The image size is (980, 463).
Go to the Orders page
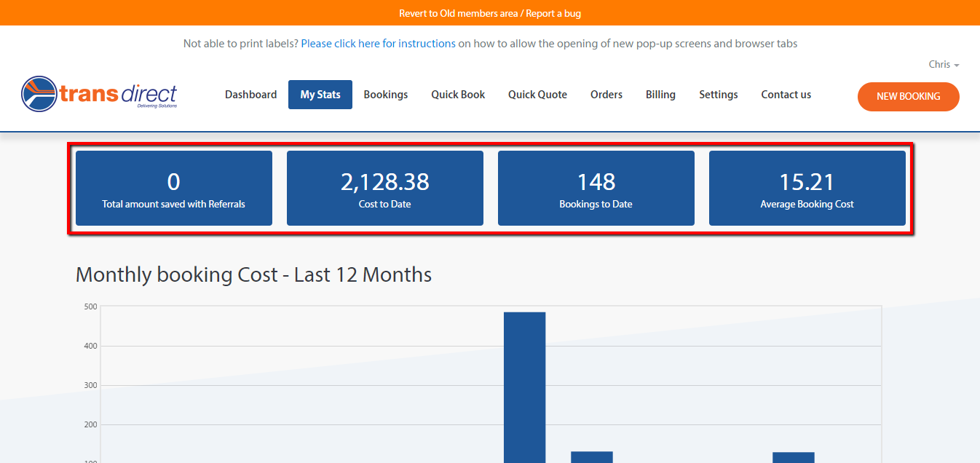pyautogui.click(x=606, y=95)
